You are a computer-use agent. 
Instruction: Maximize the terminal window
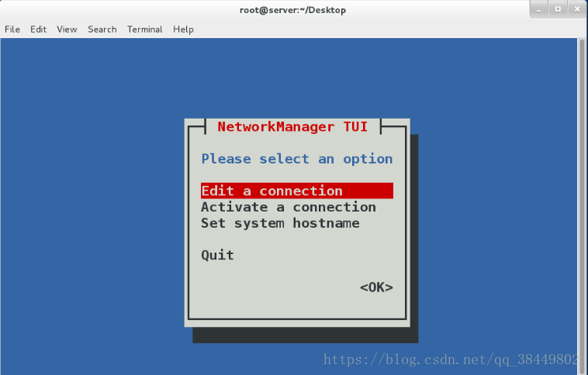558,9
